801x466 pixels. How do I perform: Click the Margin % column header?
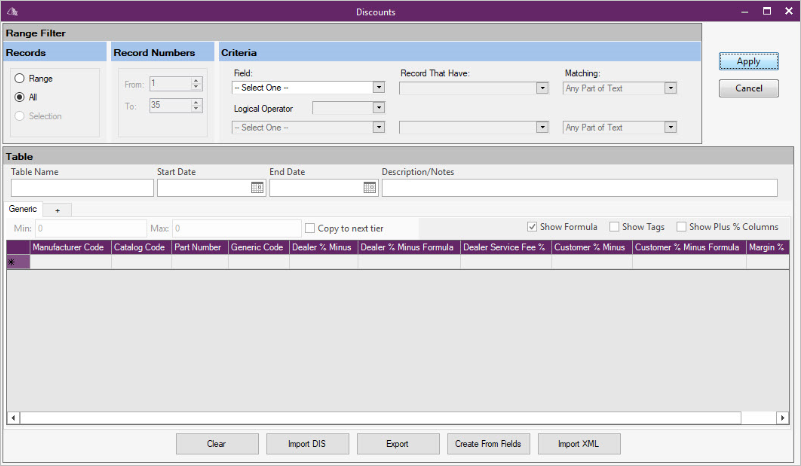click(x=767, y=247)
